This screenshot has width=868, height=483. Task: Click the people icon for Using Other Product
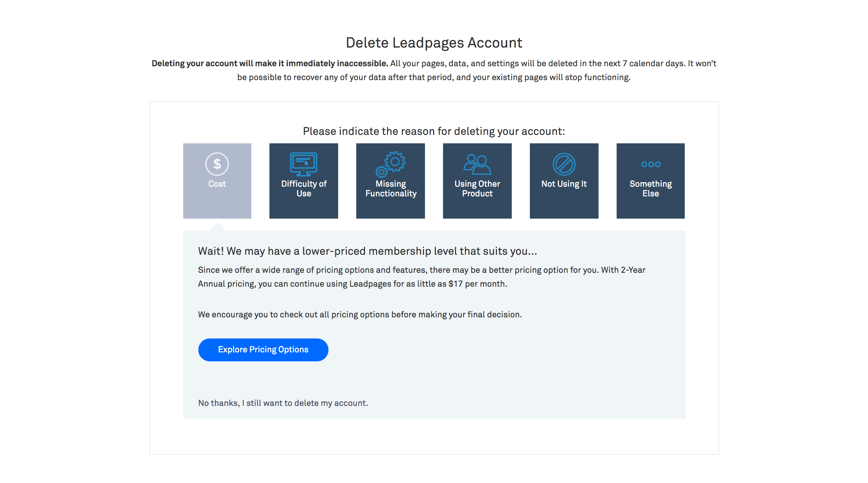tap(477, 164)
